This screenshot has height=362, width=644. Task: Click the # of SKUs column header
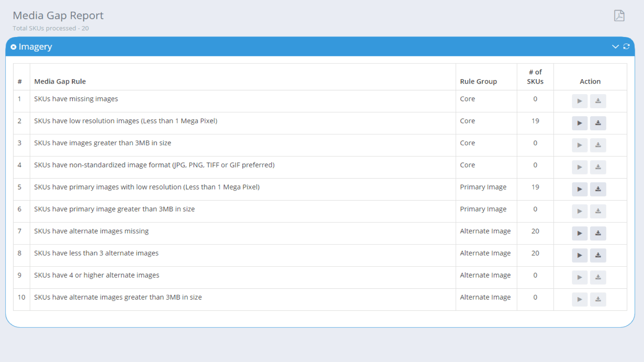point(535,77)
